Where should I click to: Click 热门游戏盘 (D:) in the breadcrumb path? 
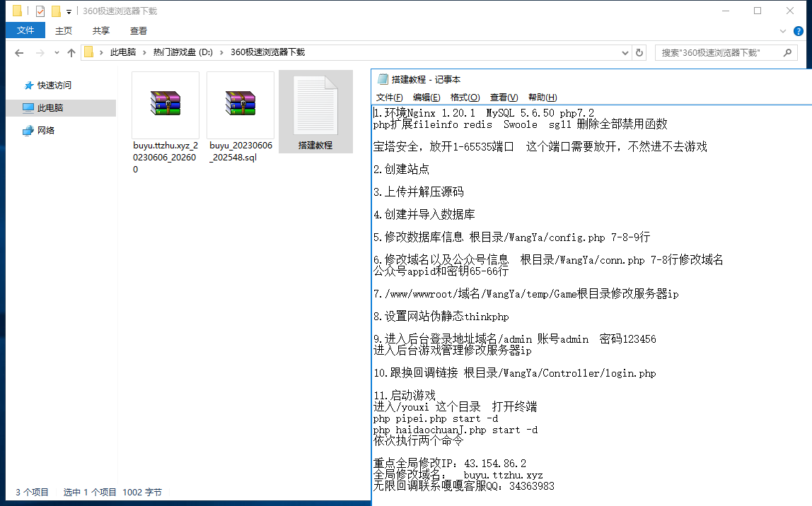(182, 53)
